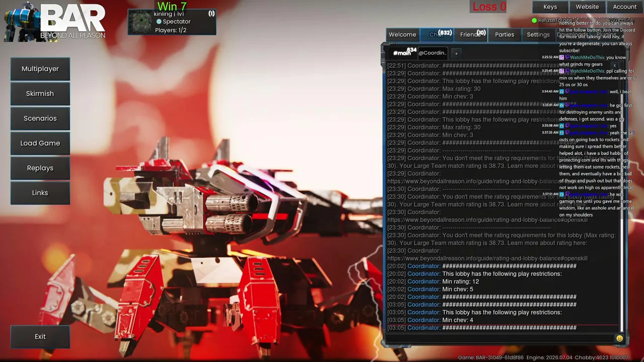Switch to the Friends tab
The width and height of the screenshot is (644, 362).
click(470, 35)
